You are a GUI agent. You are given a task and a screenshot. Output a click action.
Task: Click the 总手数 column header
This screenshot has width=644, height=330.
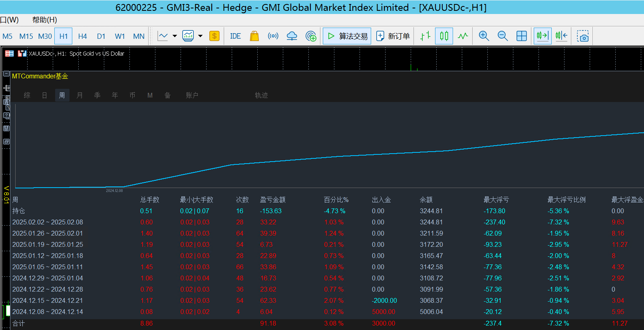(150, 200)
